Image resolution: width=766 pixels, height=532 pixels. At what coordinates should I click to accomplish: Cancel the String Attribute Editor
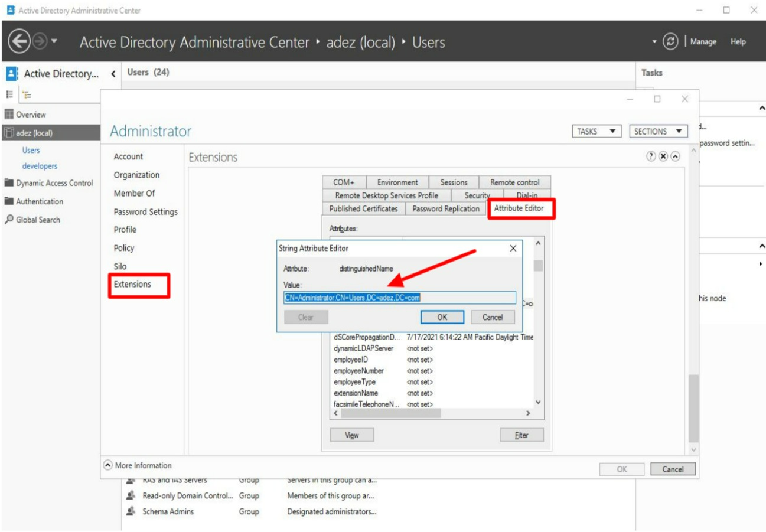tap(493, 317)
